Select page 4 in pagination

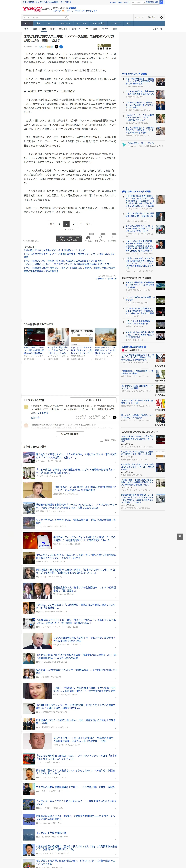(81, 224)
